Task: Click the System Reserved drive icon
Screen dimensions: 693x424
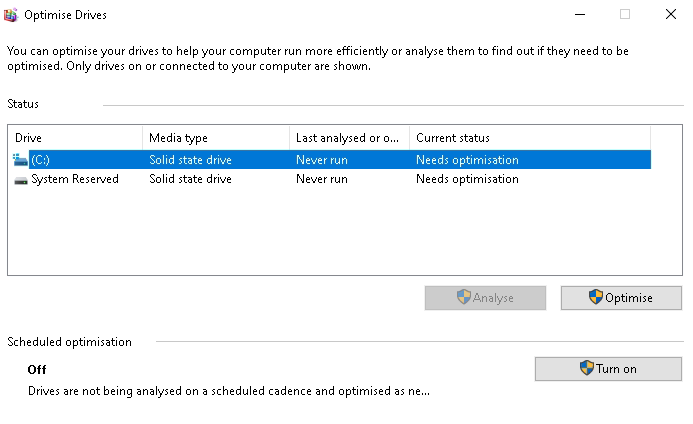Action: point(20,180)
